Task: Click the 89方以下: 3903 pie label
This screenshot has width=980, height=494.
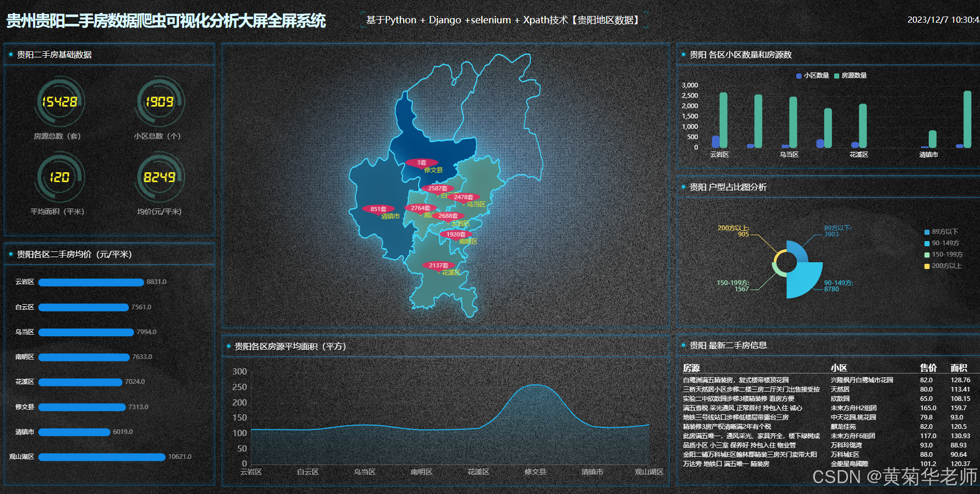Action: coord(838,231)
